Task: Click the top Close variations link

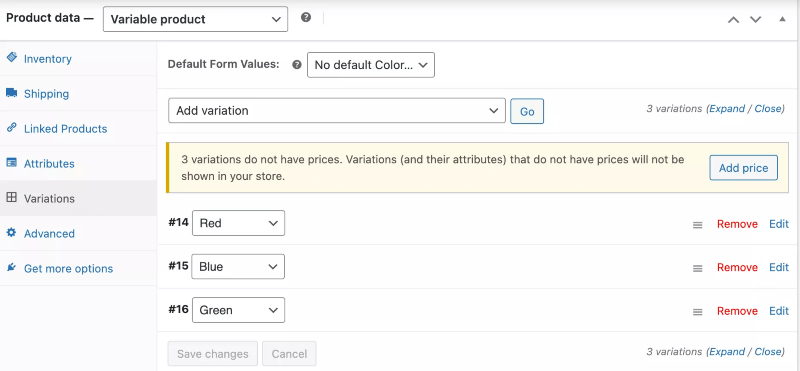Action: [768, 109]
